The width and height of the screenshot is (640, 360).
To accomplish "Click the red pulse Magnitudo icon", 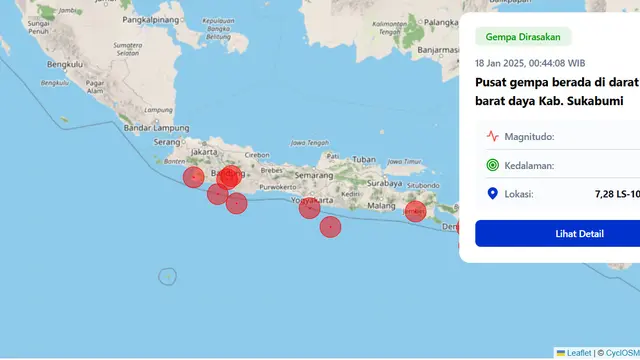I will point(493,136).
